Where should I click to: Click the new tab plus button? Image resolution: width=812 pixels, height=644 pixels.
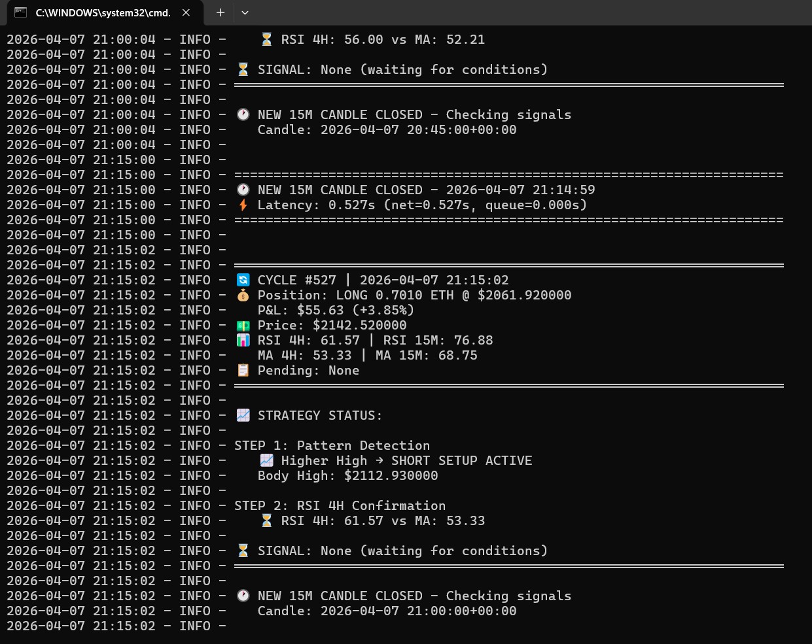(221, 12)
